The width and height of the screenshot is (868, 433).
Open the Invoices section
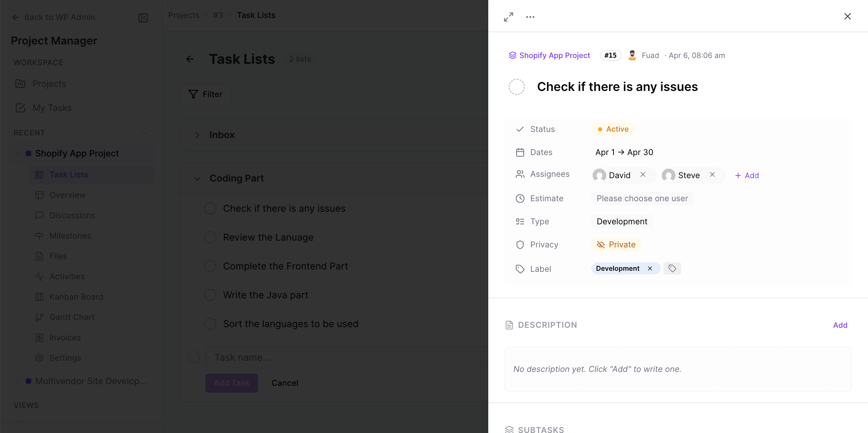pyautogui.click(x=65, y=337)
